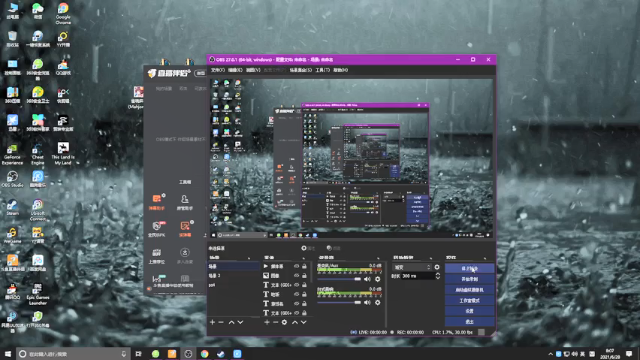Toggle lock on the 图像 source
Viewport: 640px width, 360px height.
304,276
